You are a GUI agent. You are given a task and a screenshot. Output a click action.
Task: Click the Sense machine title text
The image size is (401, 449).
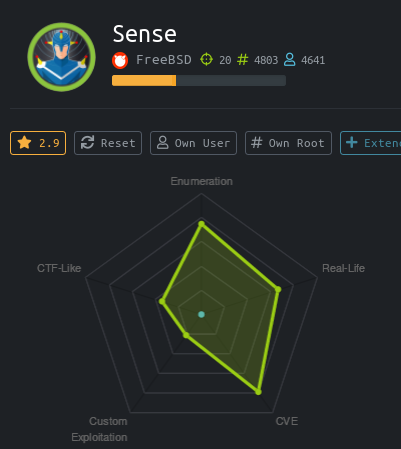[x=145, y=34]
